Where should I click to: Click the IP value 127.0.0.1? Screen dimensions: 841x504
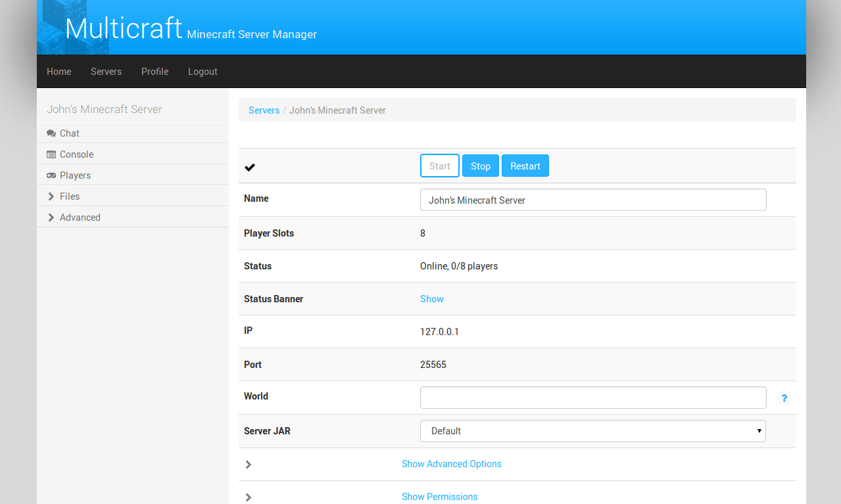pos(440,332)
